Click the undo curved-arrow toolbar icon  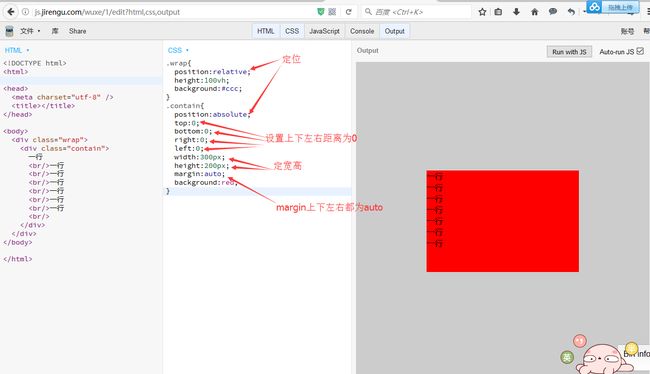(x=571, y=12)
